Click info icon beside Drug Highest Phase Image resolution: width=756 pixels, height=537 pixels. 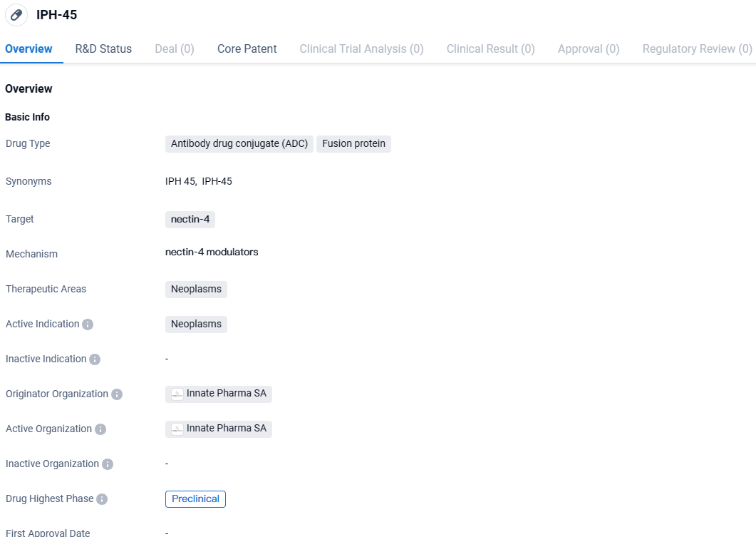102,499
